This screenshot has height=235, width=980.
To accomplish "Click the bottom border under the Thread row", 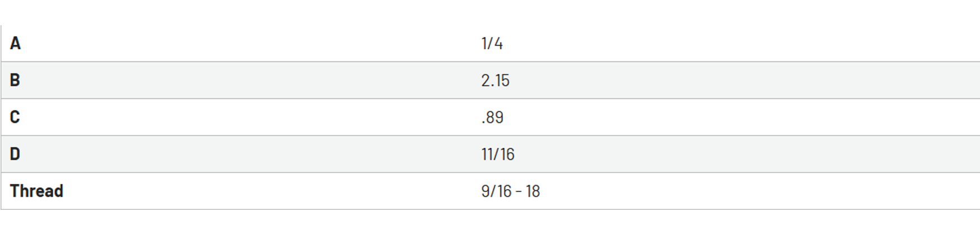I will pyautogui.click(x=490, y=209).
